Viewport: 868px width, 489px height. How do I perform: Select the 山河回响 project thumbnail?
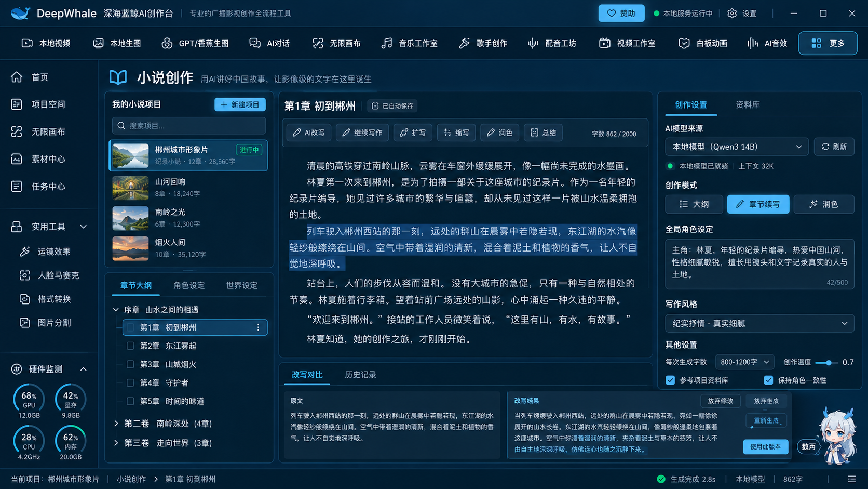coord(130,188)
